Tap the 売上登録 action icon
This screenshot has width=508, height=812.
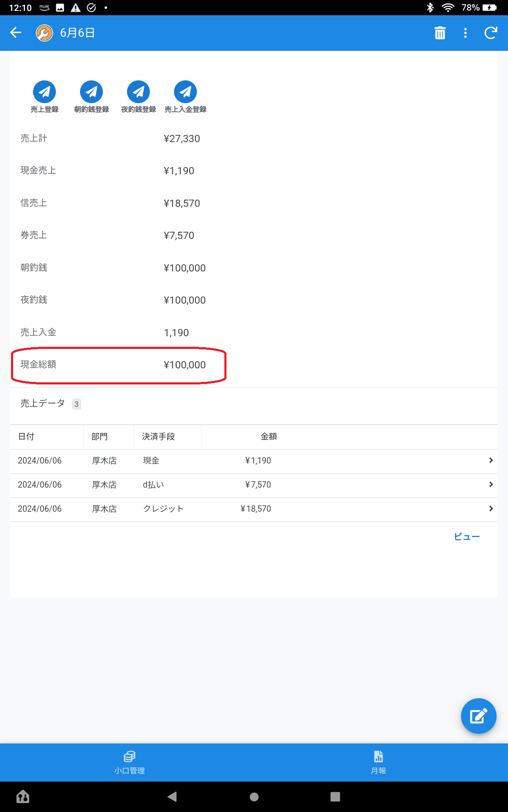click(x=44, y=92)
